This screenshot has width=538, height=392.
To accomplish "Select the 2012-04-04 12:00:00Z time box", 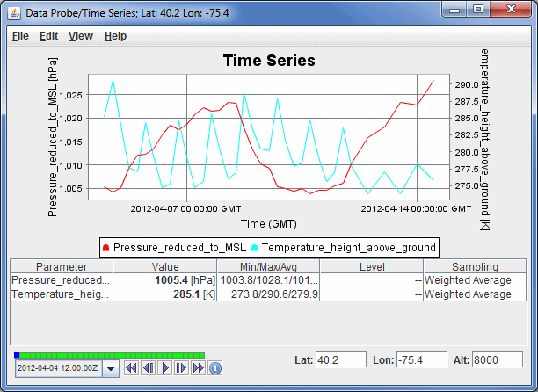I will coord(59,368).
